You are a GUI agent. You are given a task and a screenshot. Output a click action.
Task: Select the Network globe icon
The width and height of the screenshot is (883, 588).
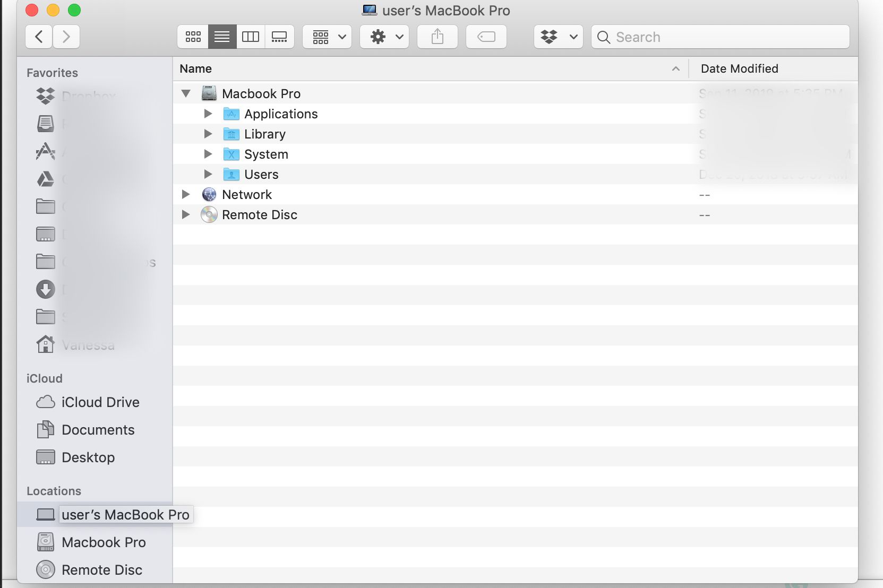[x=209, y=194]
